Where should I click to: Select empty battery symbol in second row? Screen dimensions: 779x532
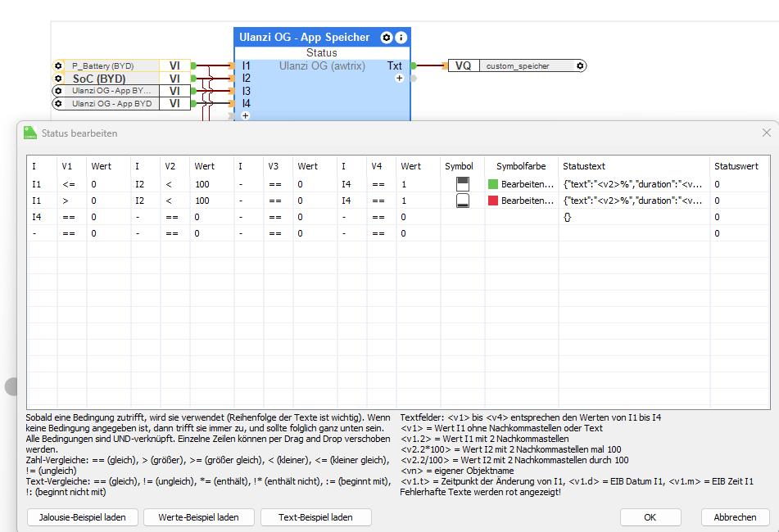coord(463,201)
